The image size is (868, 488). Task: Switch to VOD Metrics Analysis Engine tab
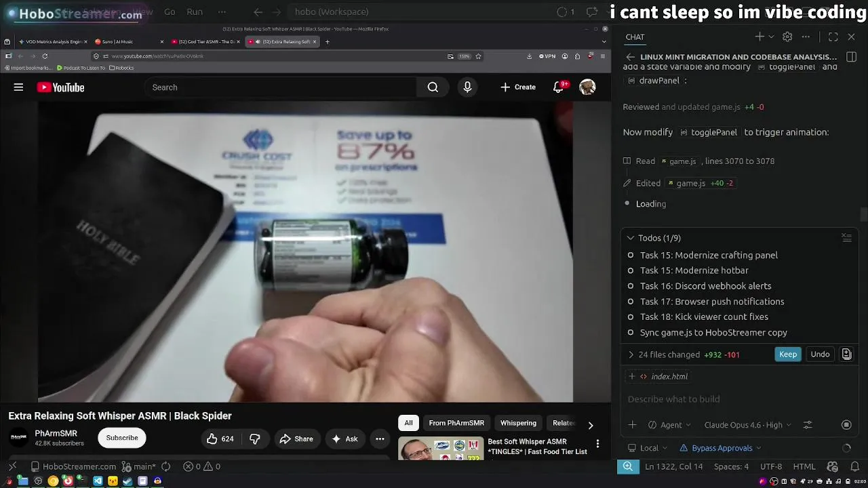point(52,42)
